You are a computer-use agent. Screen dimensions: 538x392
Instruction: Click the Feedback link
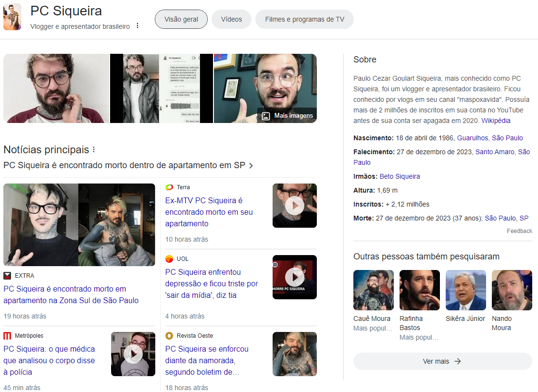pyautogui.click(x=519, y=231)
